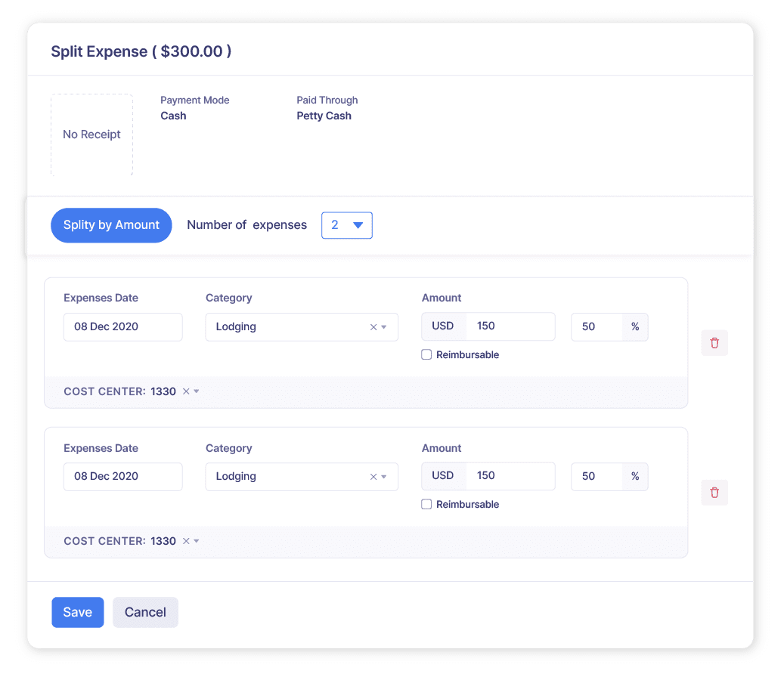Select the USD currency label in first amount
Image resolution: width=784 pixels, height=674 pixels.
[x=443, y=326]
